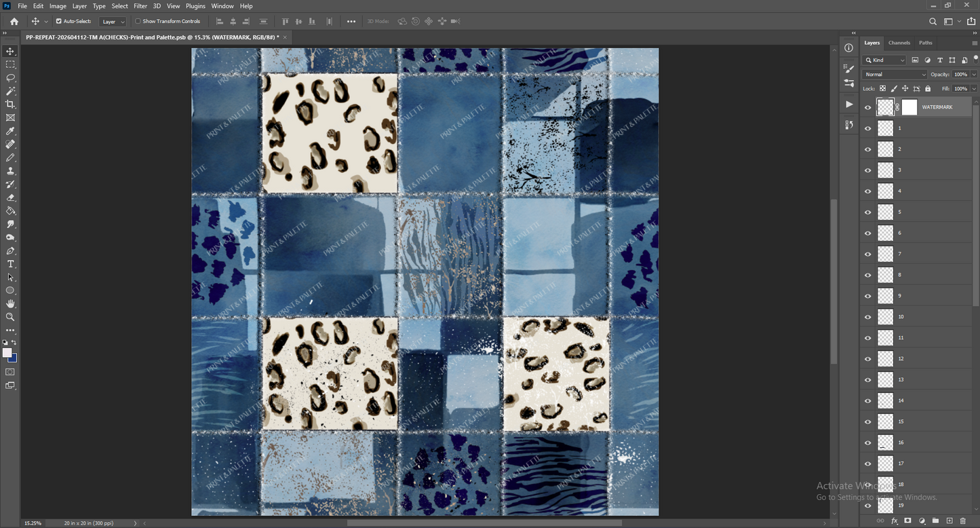Open the Filter menu
The width and height of the screenshot is (980, 528).
[140, 6]
